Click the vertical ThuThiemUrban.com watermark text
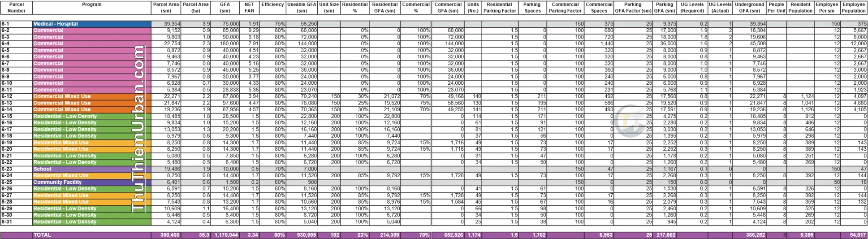The height and width of the screenshot is (239, 868). [x=138, y=128]
